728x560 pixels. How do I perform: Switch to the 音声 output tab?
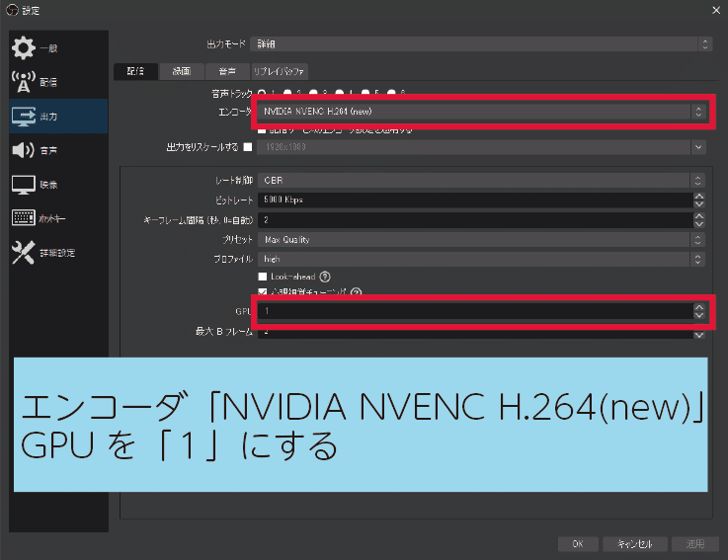(x=227, y=71)
